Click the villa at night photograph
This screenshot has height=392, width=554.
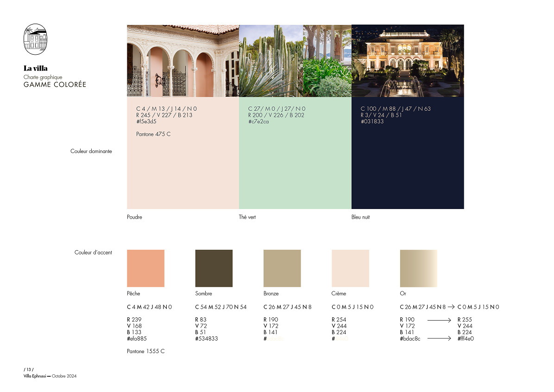click(408, 60)
